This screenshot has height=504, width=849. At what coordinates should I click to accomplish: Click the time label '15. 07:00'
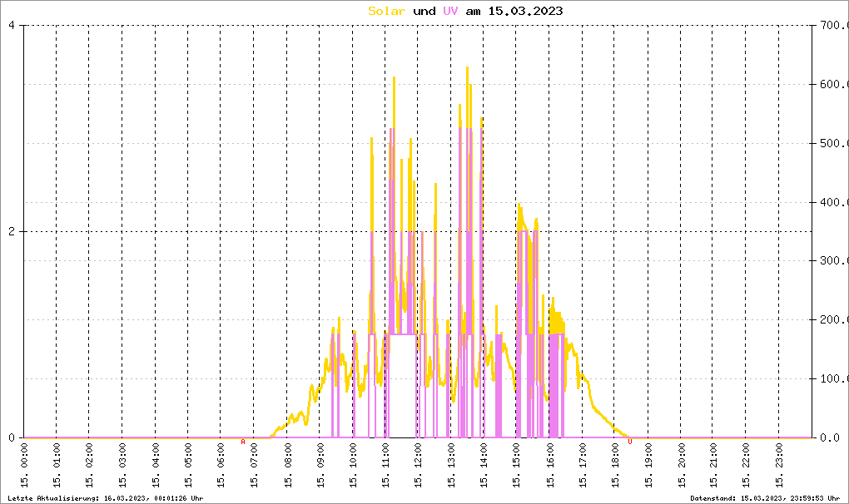click(x=254, y=465)
